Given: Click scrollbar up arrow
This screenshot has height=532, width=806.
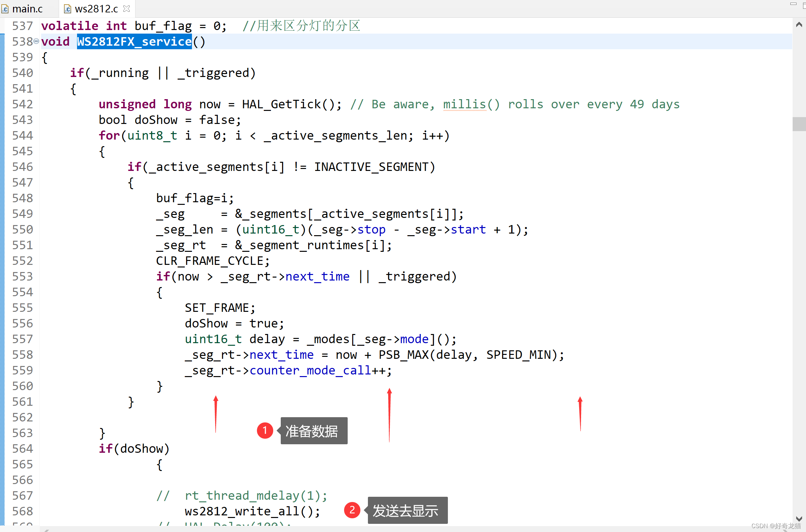Looking at the screenshot, I should [799, 24].
